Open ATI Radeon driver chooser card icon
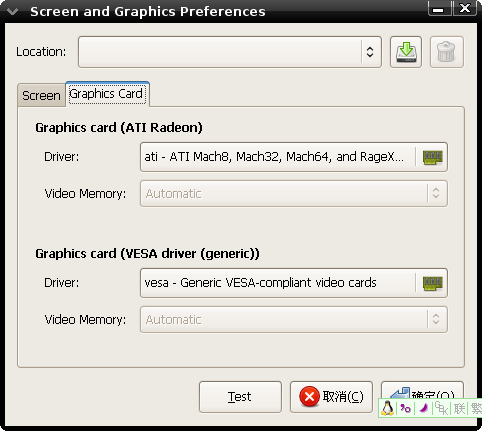 coord(432,157)
